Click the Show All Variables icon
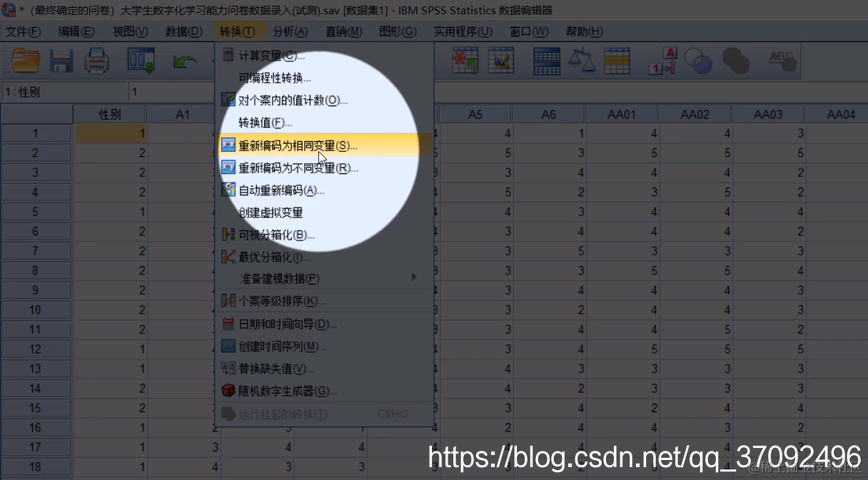Viewport: 868px width, 480px height. [736, 61]
